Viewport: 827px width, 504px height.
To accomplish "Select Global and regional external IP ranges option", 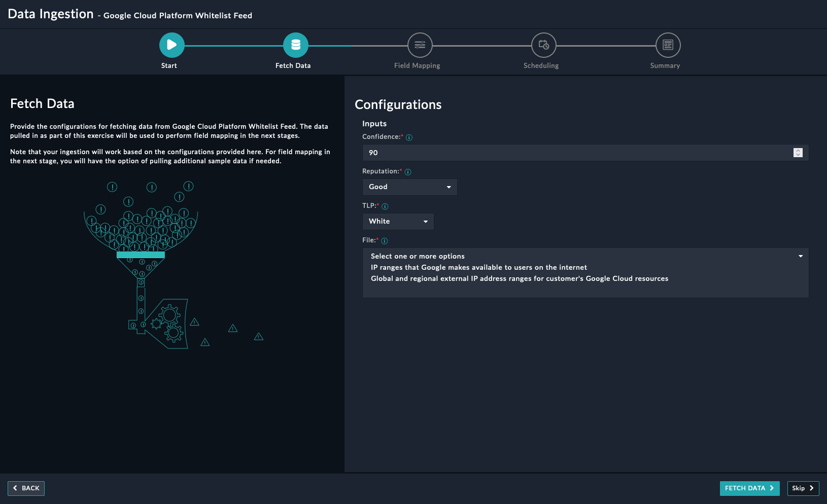I will click(519, 279).
